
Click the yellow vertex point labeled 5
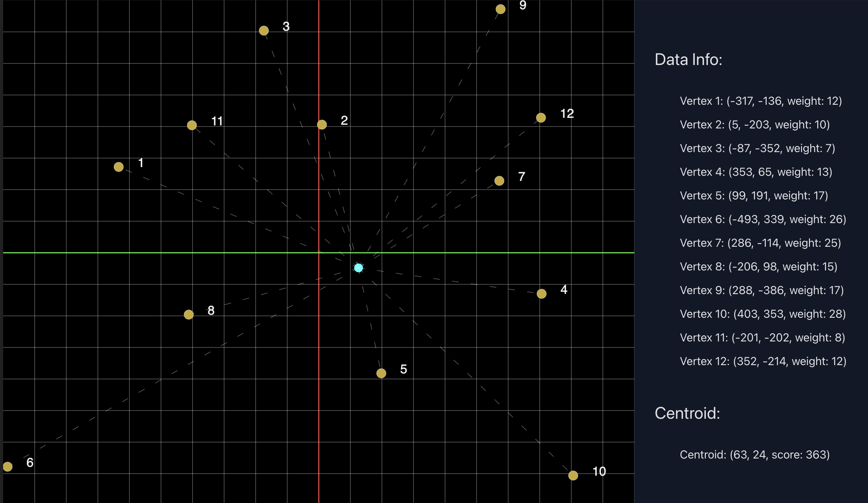coord(381,373)
